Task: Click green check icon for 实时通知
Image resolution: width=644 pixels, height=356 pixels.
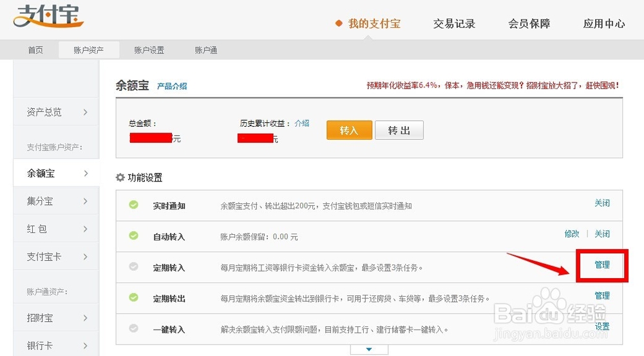Action: (x=133, y=205)
